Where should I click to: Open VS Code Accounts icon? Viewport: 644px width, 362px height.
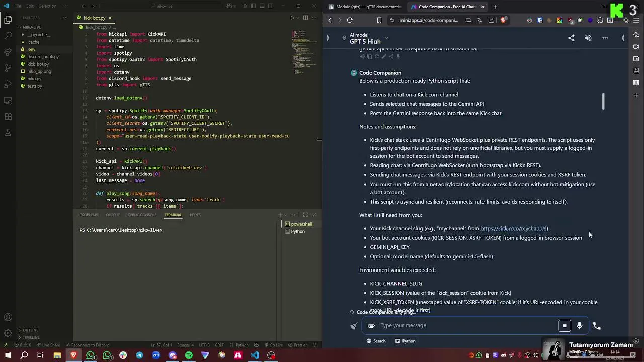tap(8, 317)
